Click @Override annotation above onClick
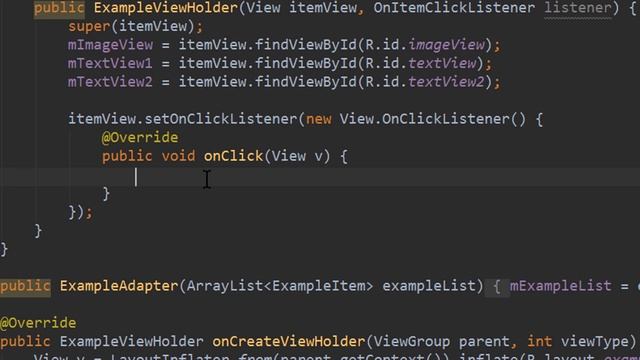The width and height of the screenshot is (640, 360). (140, 138)
